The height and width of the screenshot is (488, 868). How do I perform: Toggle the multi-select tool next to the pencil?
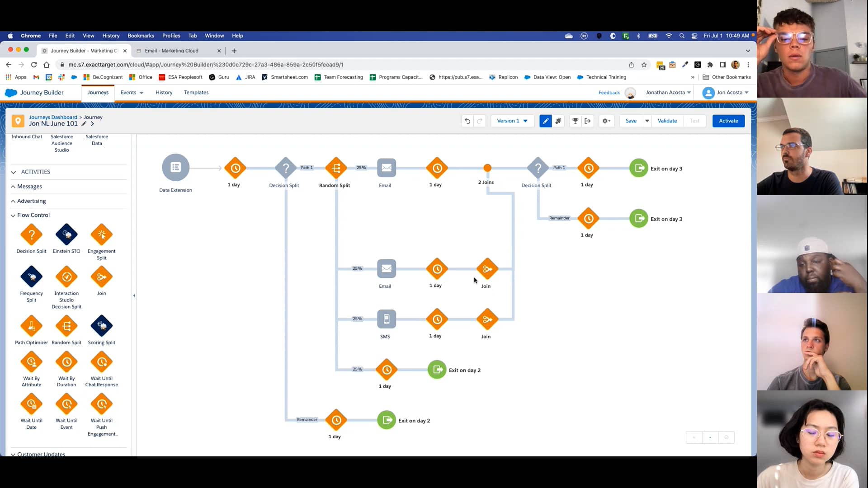[x=558, y=121]
